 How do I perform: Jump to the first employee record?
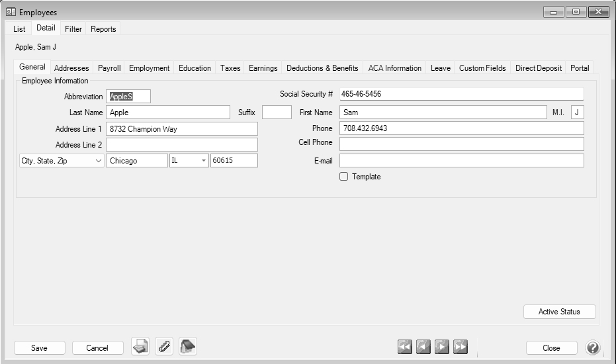405,347
